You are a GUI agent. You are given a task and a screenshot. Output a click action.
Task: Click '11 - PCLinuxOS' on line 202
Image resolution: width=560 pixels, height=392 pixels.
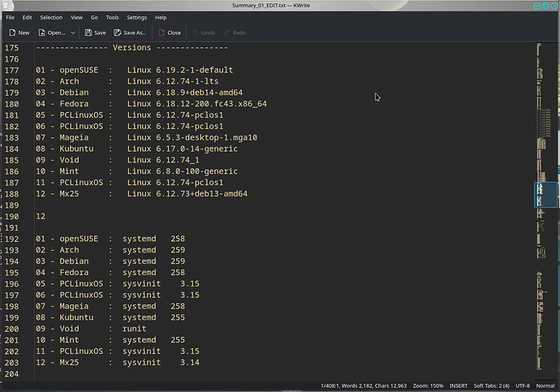69,351
